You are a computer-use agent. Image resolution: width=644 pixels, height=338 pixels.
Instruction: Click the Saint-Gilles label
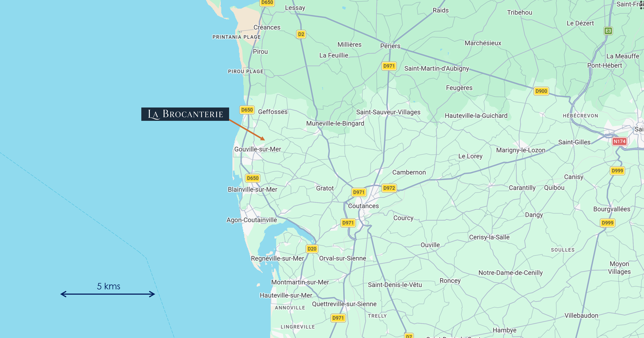click(574, 142)
